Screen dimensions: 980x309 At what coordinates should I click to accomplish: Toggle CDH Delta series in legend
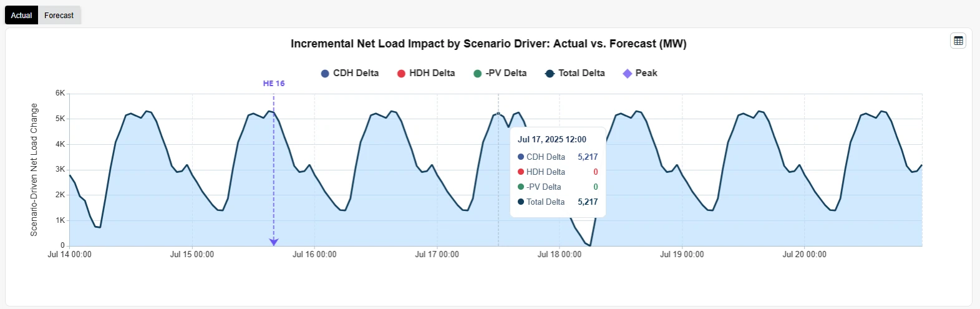pyautogui.click(x=349, y=73)
